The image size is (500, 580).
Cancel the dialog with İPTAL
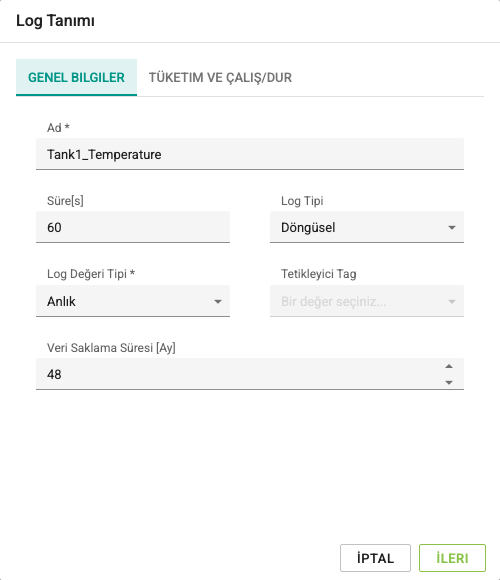pyautogui.click(x=375, y=558)
